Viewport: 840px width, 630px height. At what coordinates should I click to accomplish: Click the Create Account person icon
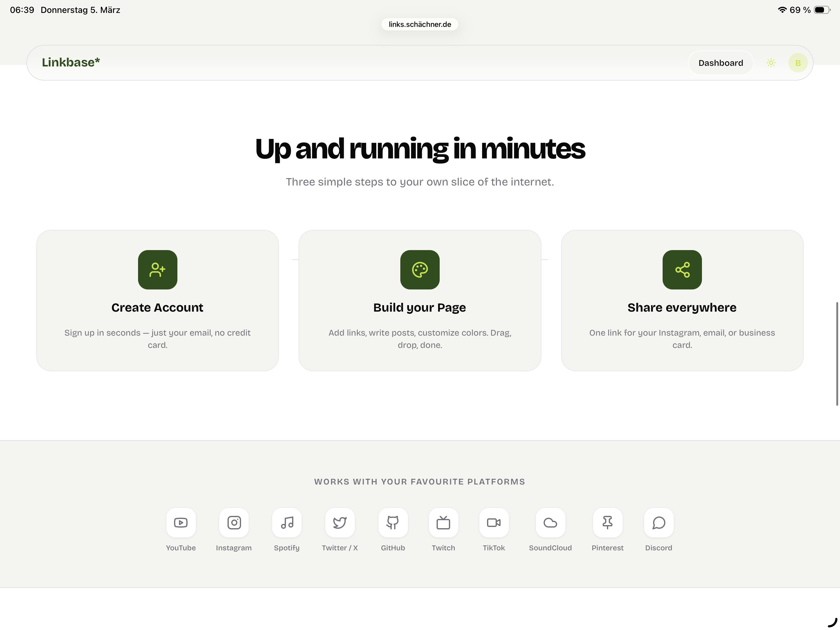[x=157, y=270]
